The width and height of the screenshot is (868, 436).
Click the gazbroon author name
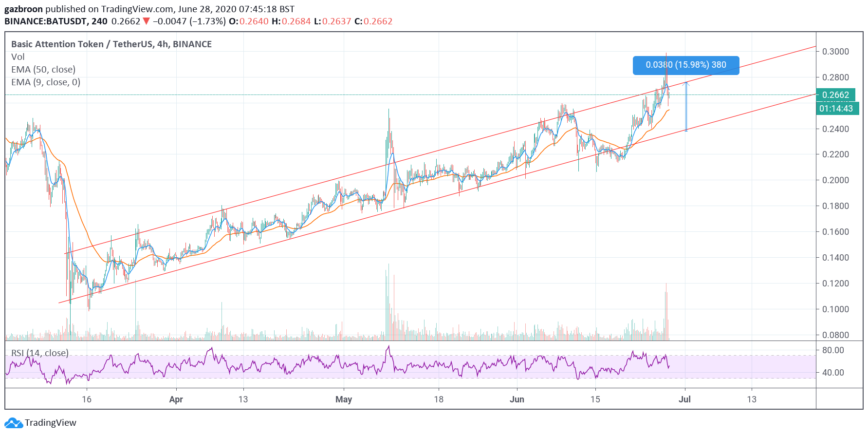pos(23,9)
